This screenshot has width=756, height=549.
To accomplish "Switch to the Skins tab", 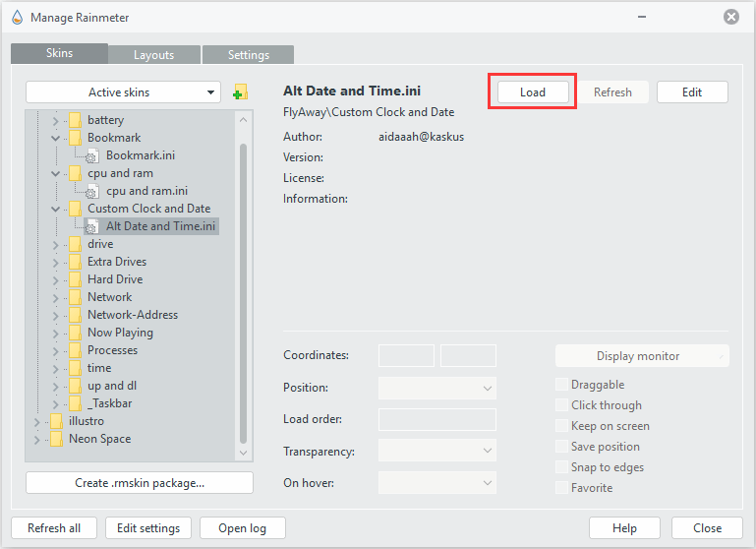I will click(59, 53).
